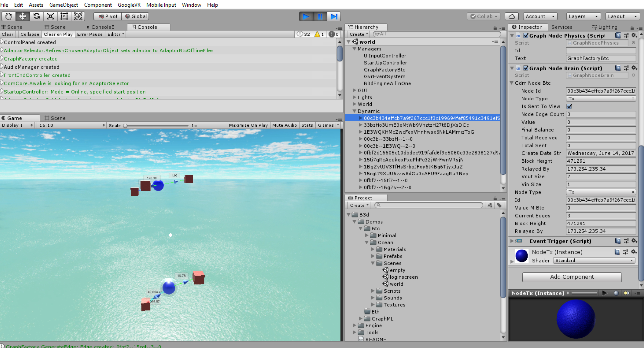This screenshot has height=348, width=644.
Task: Click the Block Height input field
Action: (601, 161)
